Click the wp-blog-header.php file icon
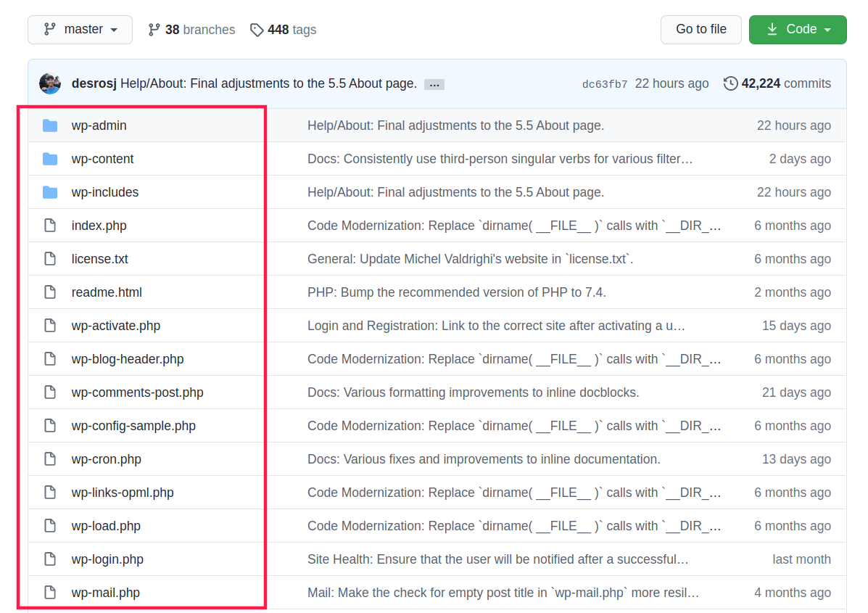 click(x=50, y=359)
